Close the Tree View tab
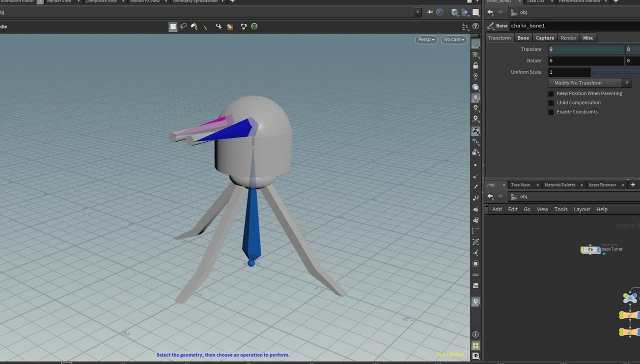This screenshot has height=364, width=640. pyautogui.click(x=537, y=185)
